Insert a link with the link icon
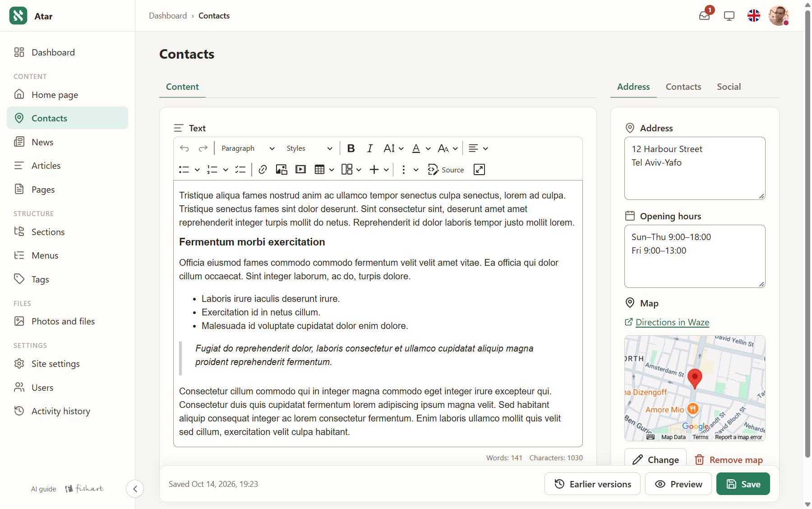The image size is (812, 509). (263, 170)
